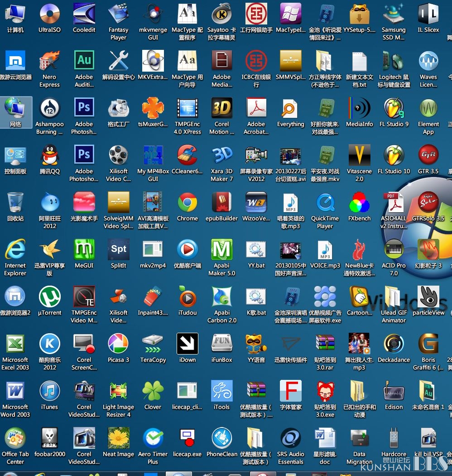Viewport: 452px width, 476px height.
Task: Open the YY.bat file
Action: 256,249
